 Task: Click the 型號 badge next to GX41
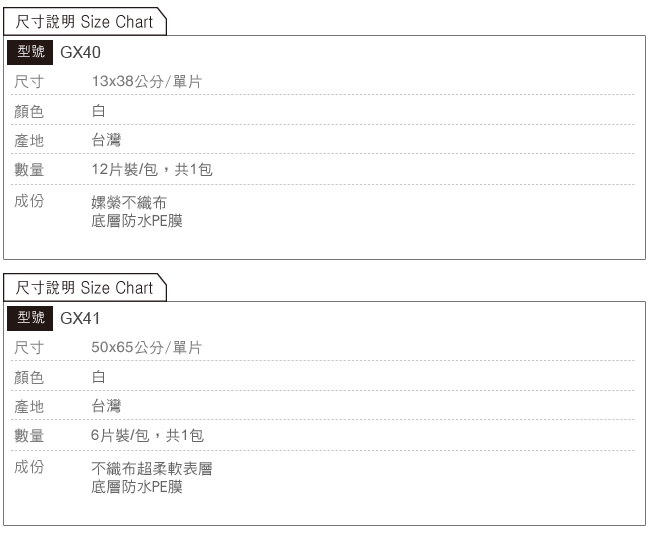[30, 318]
